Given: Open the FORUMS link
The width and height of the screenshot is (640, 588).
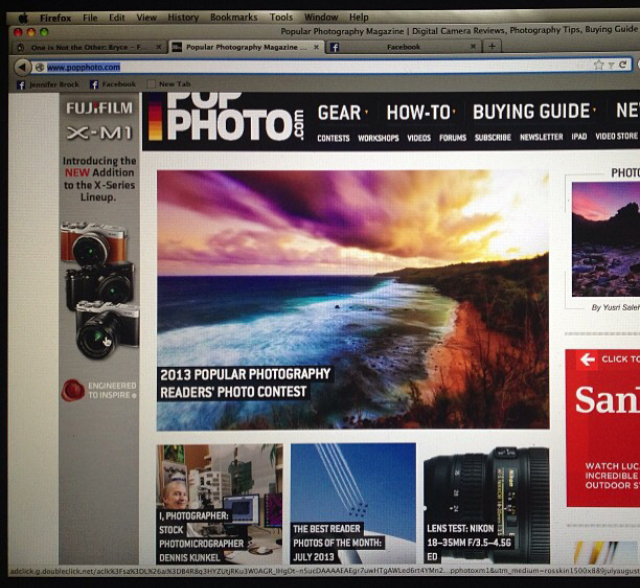Looking at the screenshot, I should 453,138.
